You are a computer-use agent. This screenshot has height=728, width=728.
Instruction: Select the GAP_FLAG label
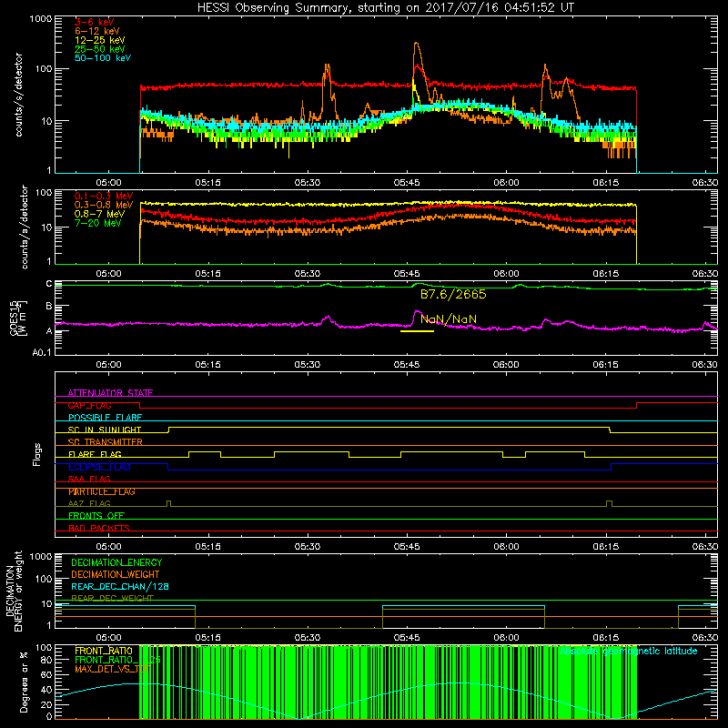click(x=90, y=405)
